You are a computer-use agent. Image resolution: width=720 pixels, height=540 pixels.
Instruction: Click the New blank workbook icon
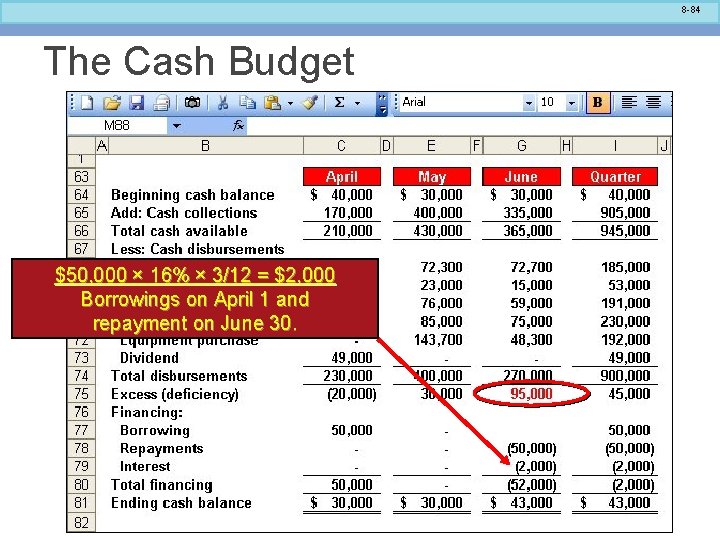pyautogui.click(x=87, y=103)
